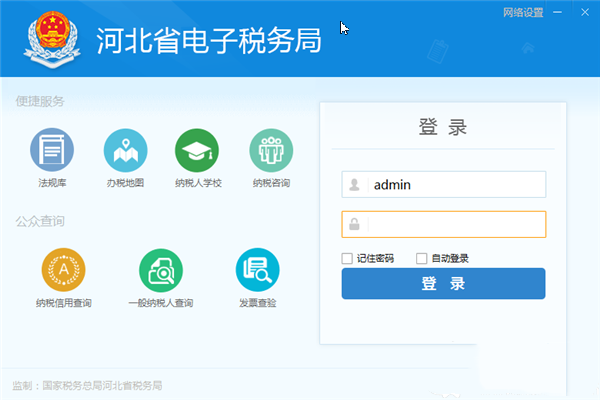Screen dimensions: 600x400
Task: Click the lock icon in the password box
Action: [354, 224]
